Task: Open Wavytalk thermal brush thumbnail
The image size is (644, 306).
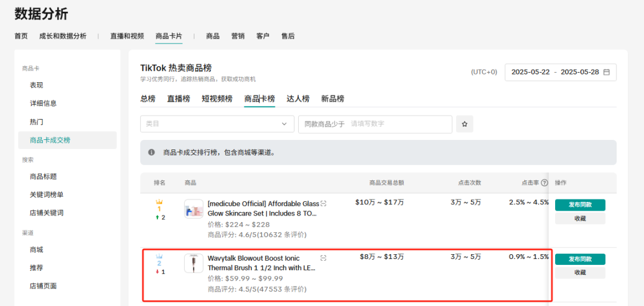Action: tap(194, 263)
